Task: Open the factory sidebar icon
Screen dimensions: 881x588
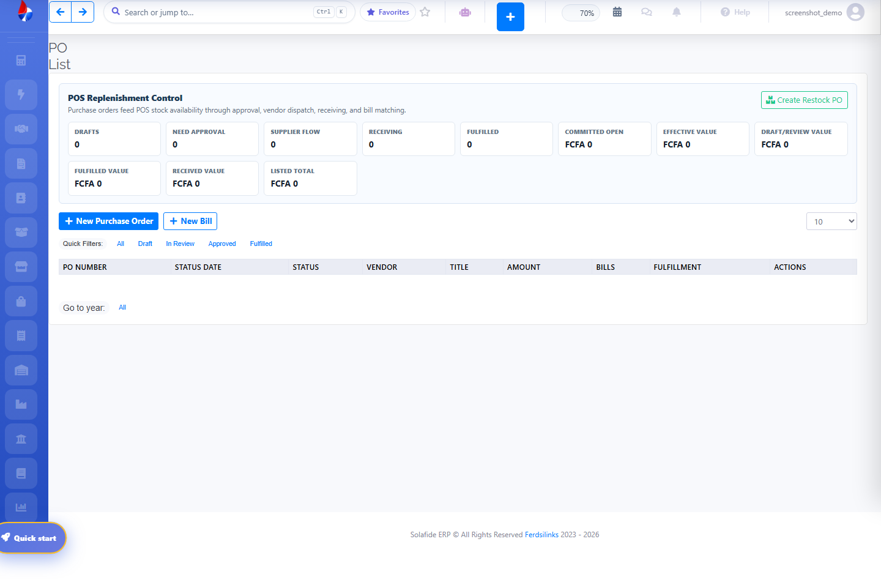Action: click(x=21, y=404)
